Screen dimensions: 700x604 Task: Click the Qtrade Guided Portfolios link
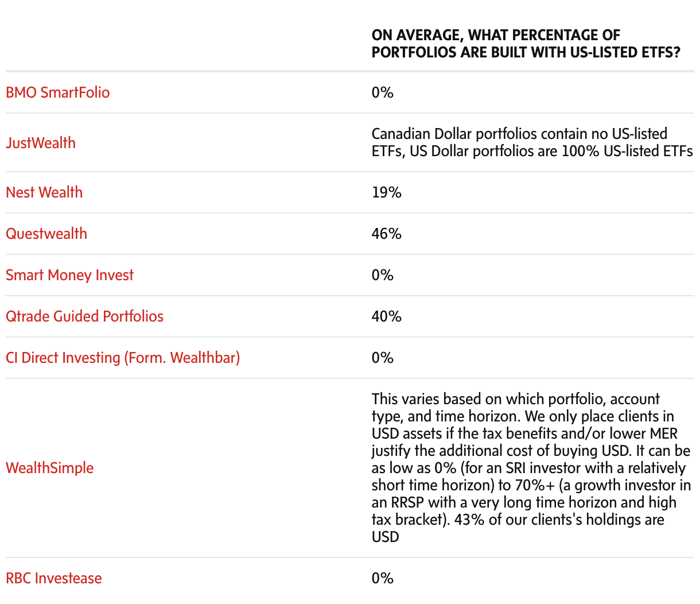coord(84,316)
